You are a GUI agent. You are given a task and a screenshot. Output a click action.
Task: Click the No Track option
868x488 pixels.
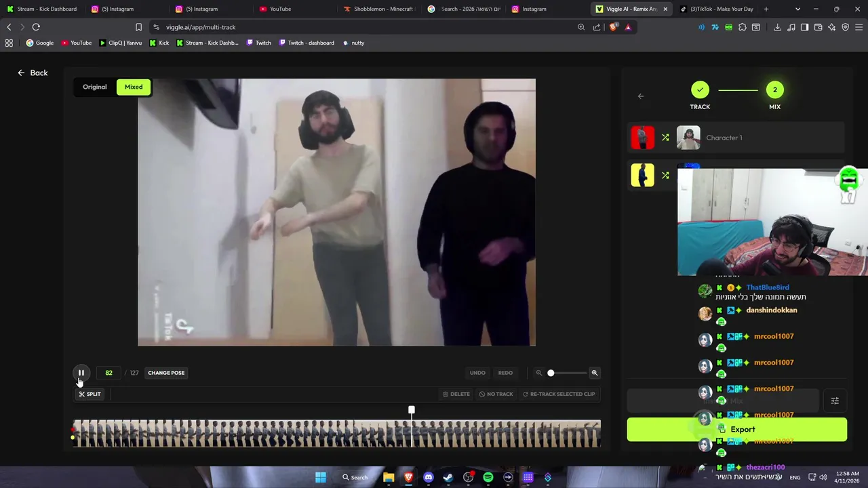pyautogui.click(x=496, y=394)
